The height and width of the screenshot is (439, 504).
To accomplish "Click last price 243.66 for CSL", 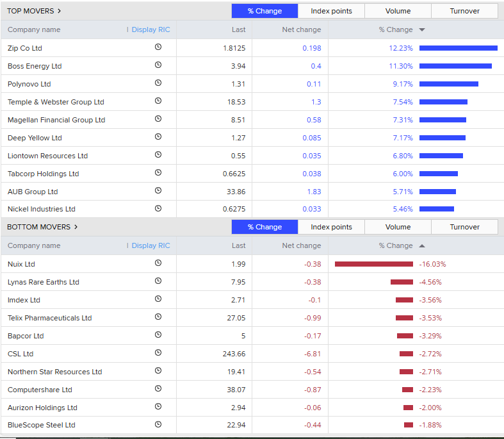I will [x=234, y=354].
